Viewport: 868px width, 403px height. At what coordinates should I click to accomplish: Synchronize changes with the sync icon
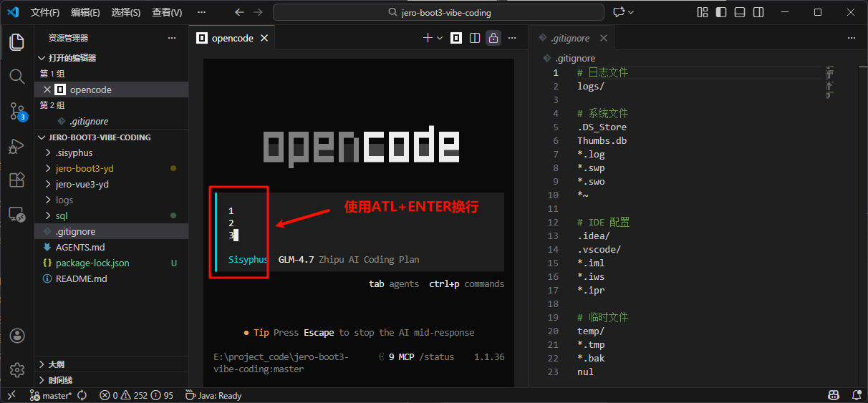click(x=82, y=395)
